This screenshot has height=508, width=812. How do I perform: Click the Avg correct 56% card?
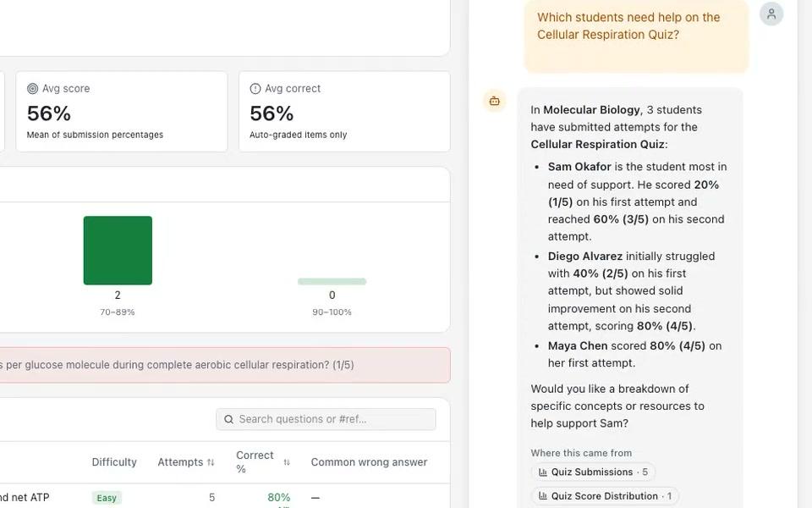point(344,112)
